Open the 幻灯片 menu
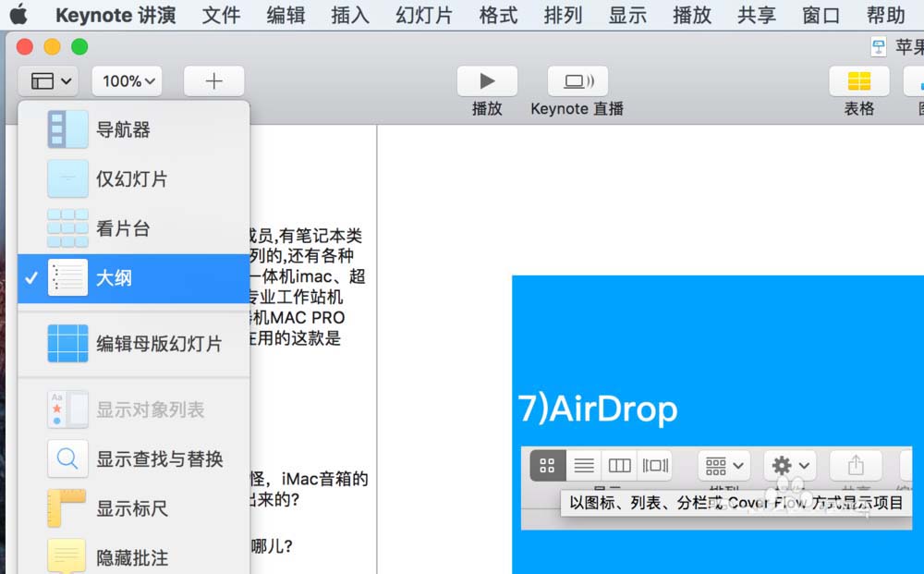Screen dimensions: 924x574 point(424,15)
